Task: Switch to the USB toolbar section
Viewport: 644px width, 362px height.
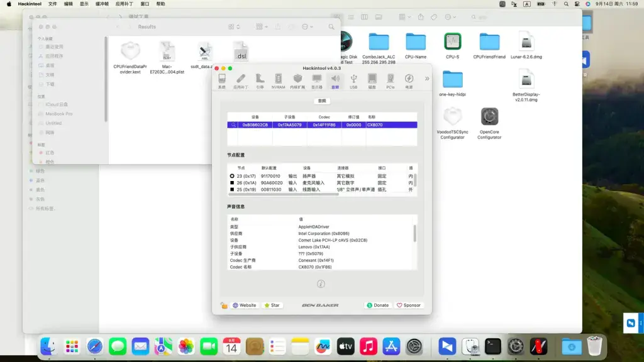Action: point(353,81)
